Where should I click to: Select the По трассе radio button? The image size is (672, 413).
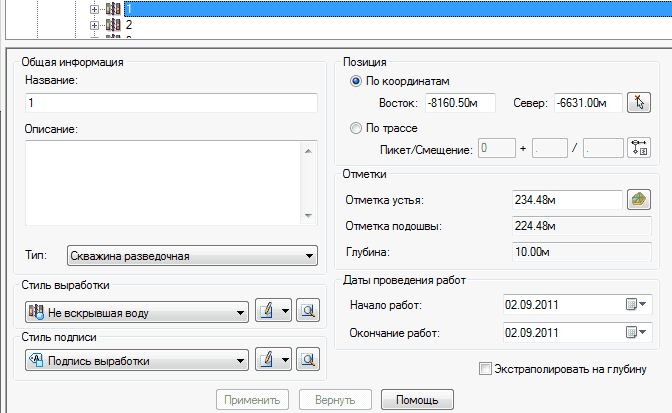pos(357,128)
